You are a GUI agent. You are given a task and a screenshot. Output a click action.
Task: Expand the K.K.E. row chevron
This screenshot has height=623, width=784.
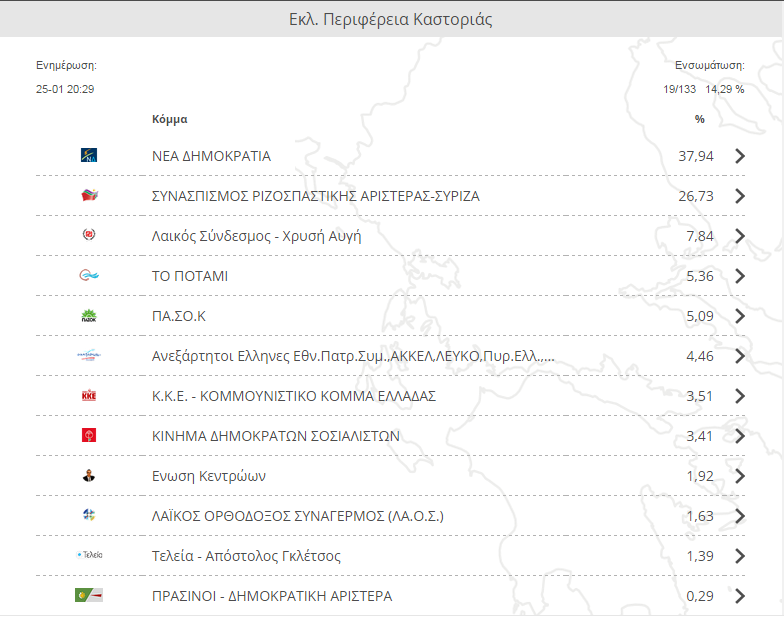740,396
